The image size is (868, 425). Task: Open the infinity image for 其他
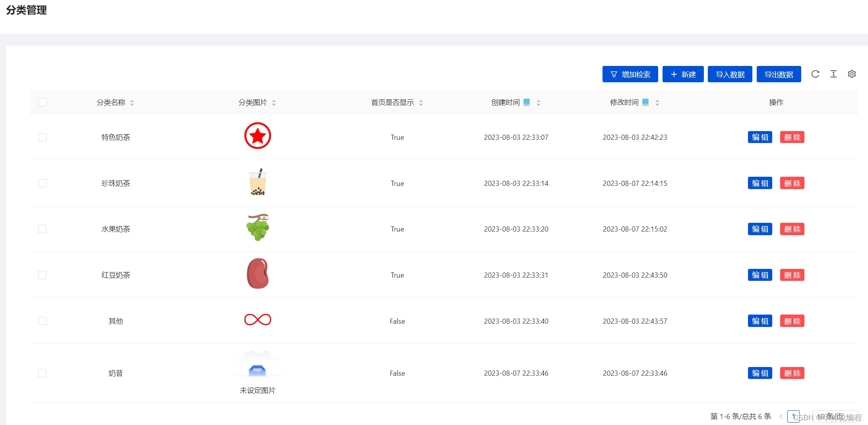pyautogui.click(x=258, y=319)
